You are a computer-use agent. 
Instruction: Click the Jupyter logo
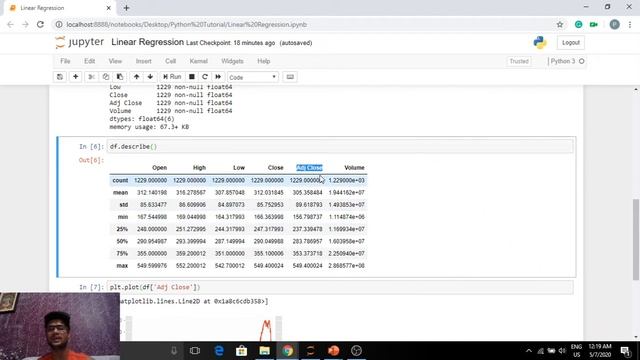tap(80, 42)
